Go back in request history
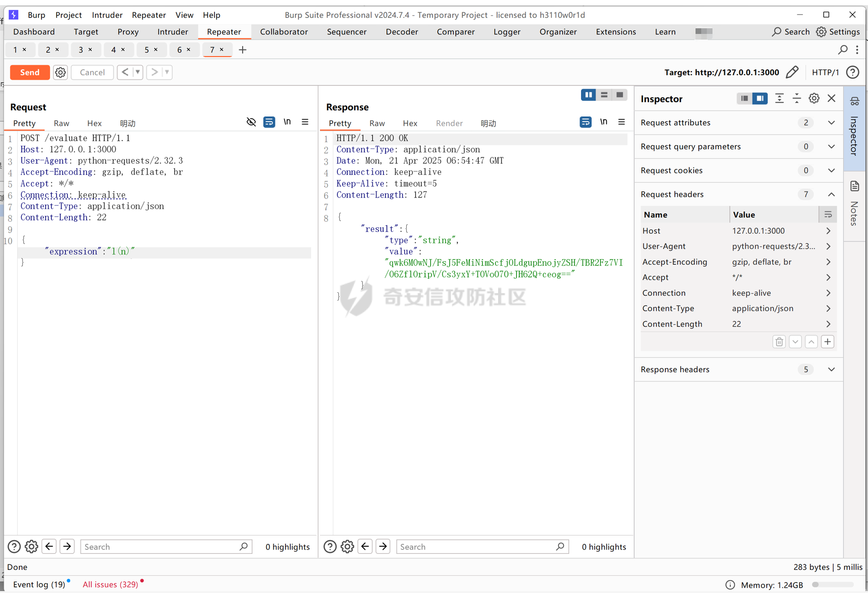The width and height of the screenshot is (868, 593). [125, 72]
